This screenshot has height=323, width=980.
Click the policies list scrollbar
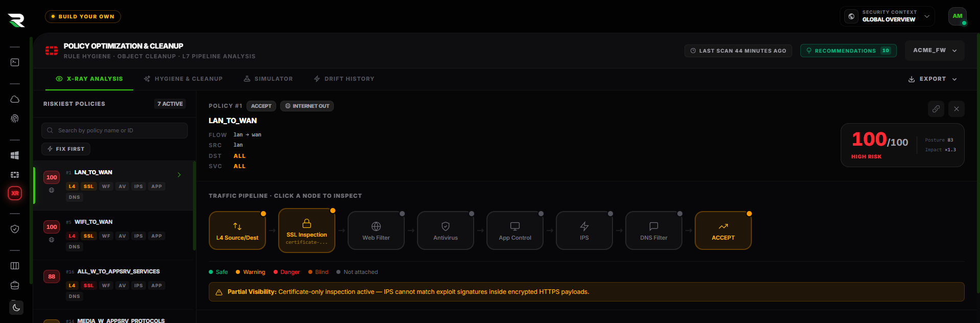[x=194, y=206]
